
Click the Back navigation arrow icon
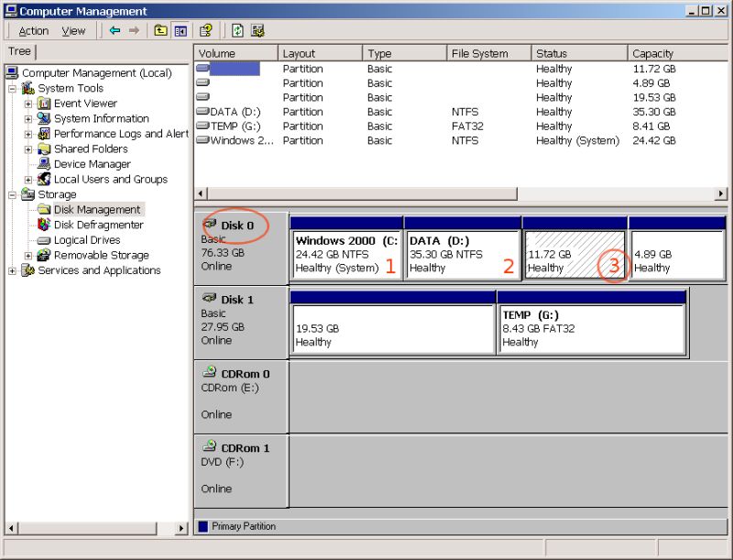[115, 30]
